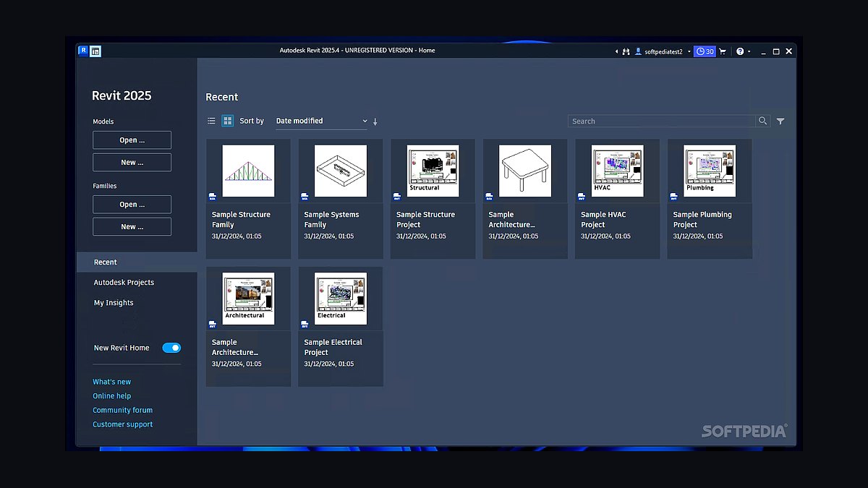Image resolution: width=868 pixels, height=488 pixels.
Task: Open Sample Plumbing Project thumbnail
Action: (710, 171)
